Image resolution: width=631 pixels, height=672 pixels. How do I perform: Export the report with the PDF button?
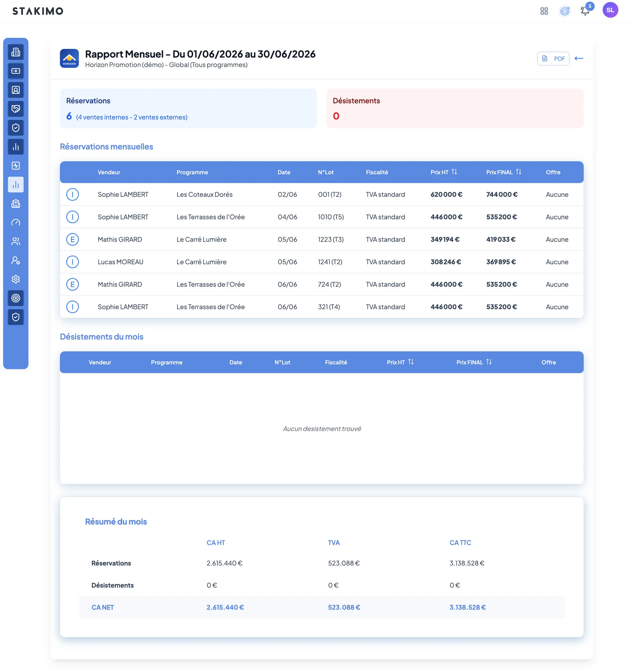(553, 58)
